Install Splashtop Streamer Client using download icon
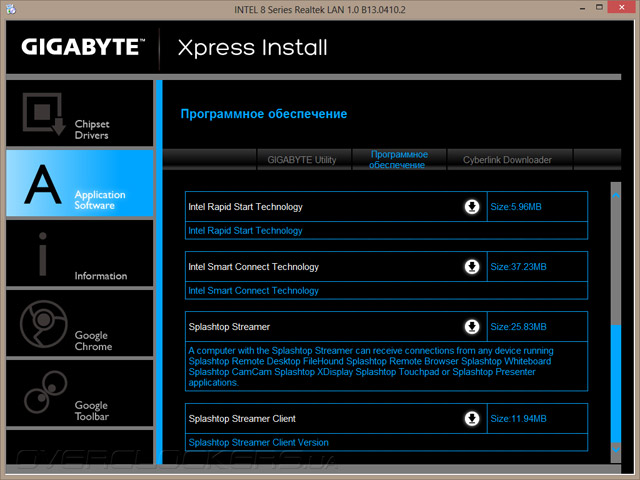The height and width of the screenshot is (480, 640). [472, 418]
